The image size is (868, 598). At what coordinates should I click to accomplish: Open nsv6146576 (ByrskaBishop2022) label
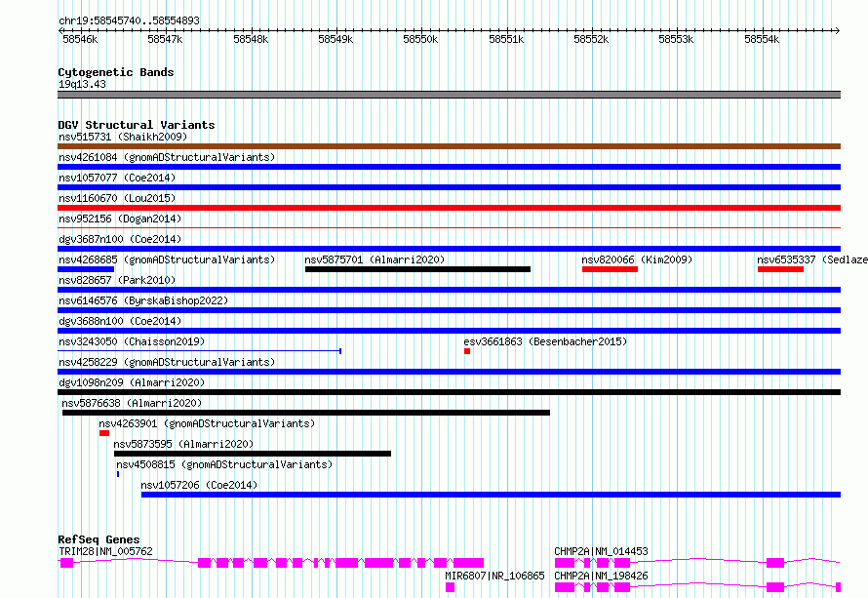143,300
